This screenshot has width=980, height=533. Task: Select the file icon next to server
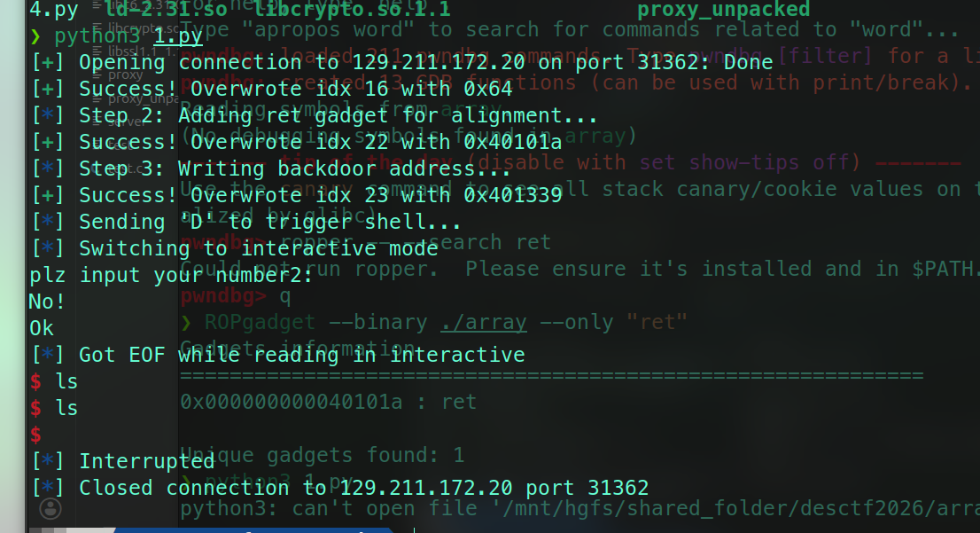(97, 122)
